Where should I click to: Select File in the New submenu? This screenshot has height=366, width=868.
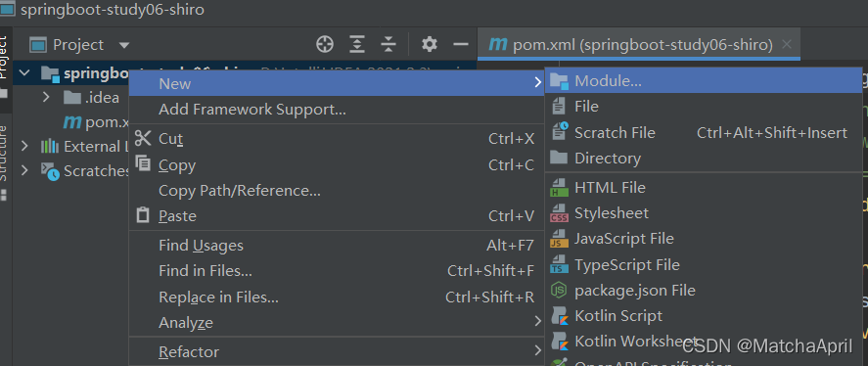click(x=704, y=107)
